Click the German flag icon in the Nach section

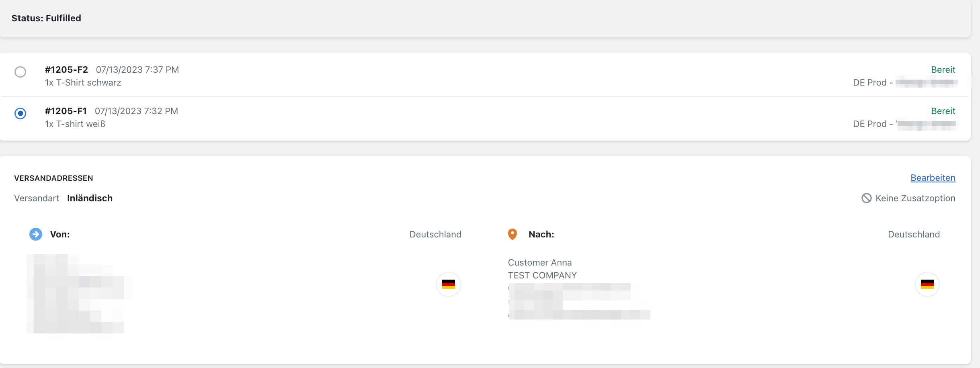927,284
